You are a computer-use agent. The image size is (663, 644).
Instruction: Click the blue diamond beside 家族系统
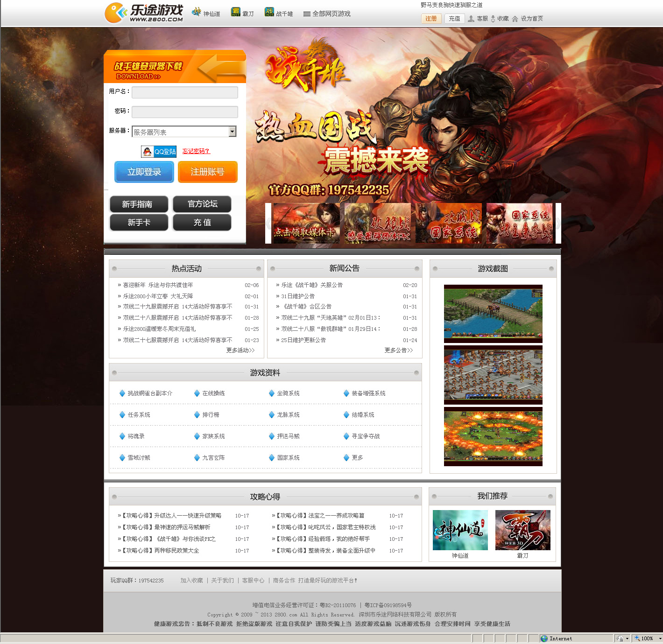pos(197,436)
